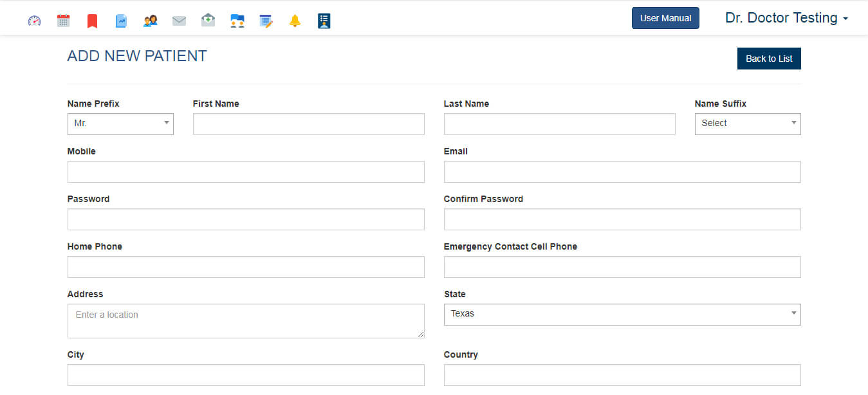Viewport: 868px width, 395px height.
Task: Expand the State dropdown showing Texas
Action: [622, 314]
